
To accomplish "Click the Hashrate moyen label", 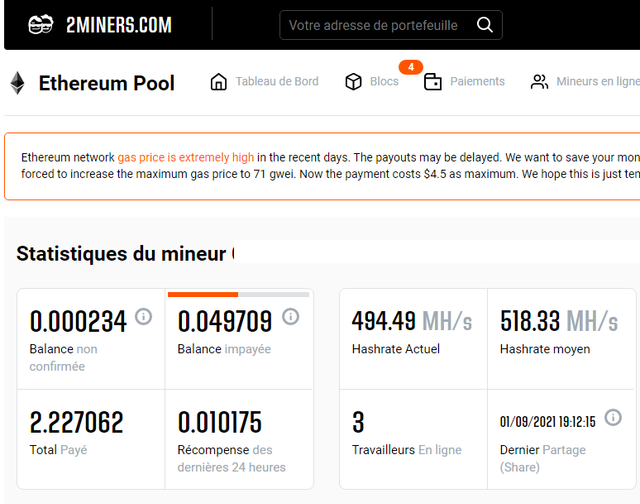I will pyautogui.click(x=545, y=349).
